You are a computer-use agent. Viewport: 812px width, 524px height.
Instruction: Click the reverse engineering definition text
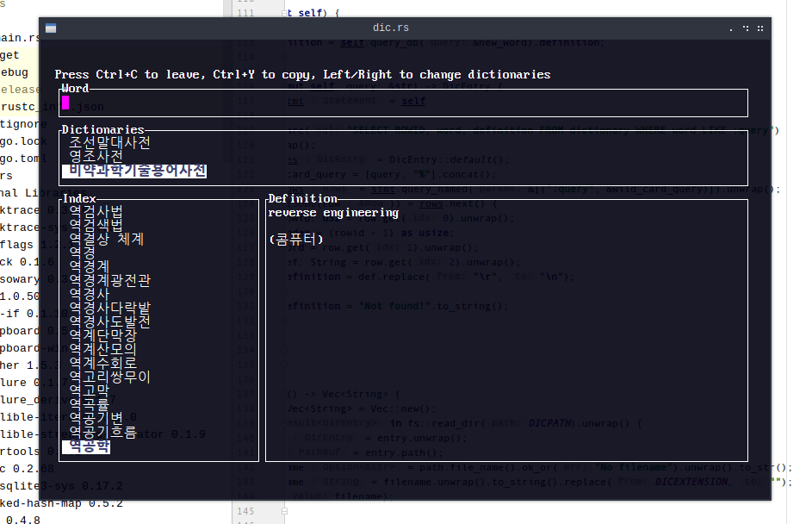click(x=333, y=213)
